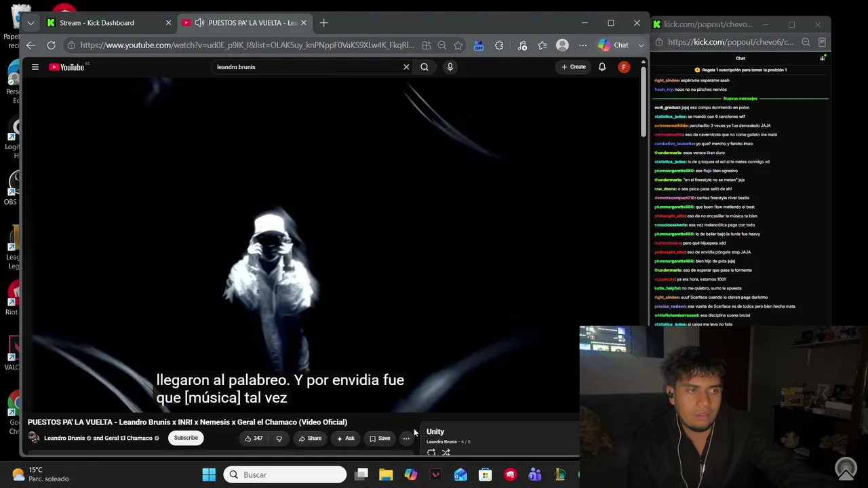Go back in the Edge browser
The width and height of the screenshot is (868, 488).
[x=31, y=45]
